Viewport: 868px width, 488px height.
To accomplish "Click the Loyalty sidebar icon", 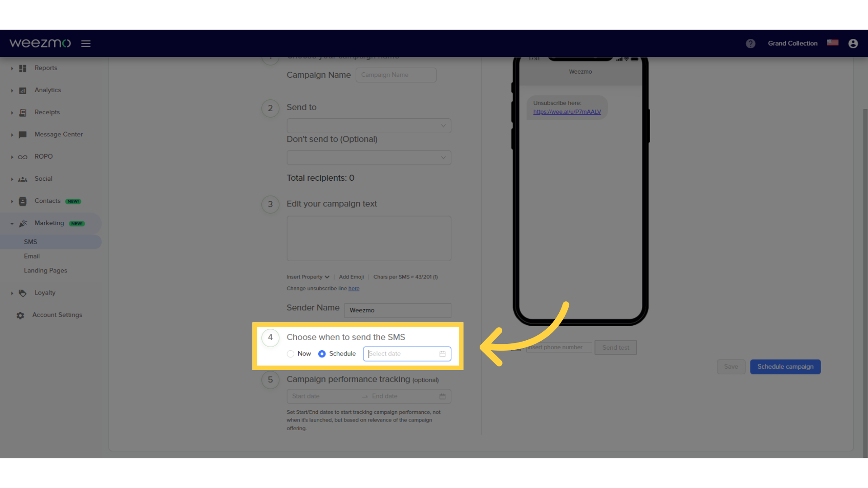I will (x=22, y=292).
